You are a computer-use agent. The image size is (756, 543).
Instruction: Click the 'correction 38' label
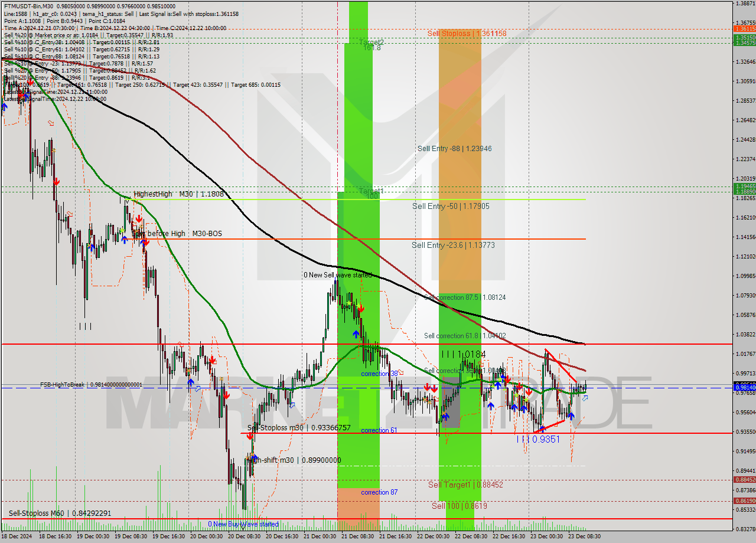379,374
